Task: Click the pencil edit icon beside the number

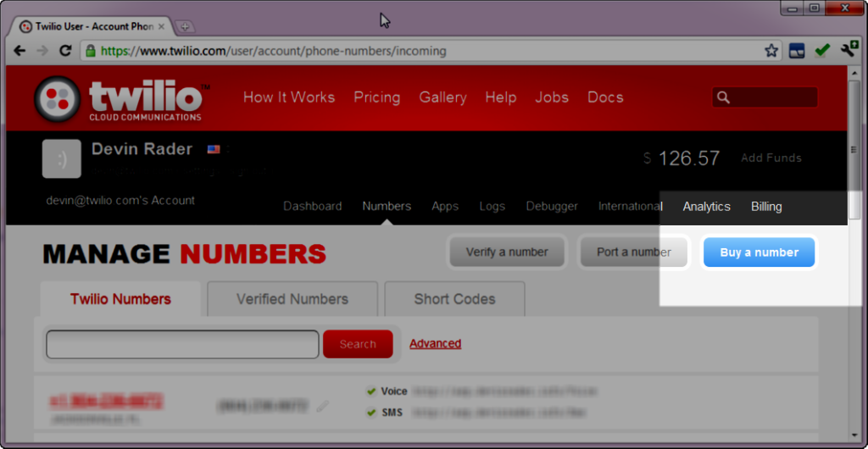Action: 322,407
